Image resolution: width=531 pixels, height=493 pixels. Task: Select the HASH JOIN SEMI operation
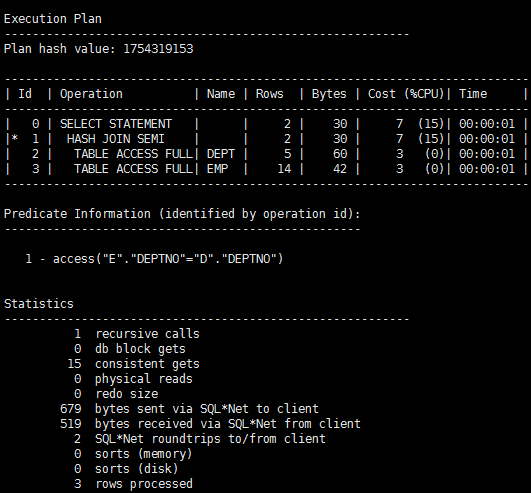click(116, 139)
